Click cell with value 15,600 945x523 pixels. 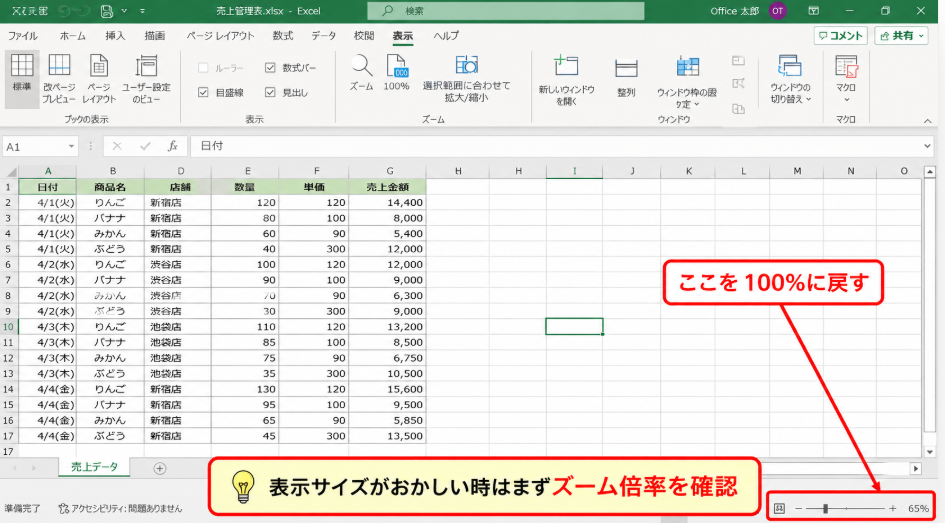(388, 389)
